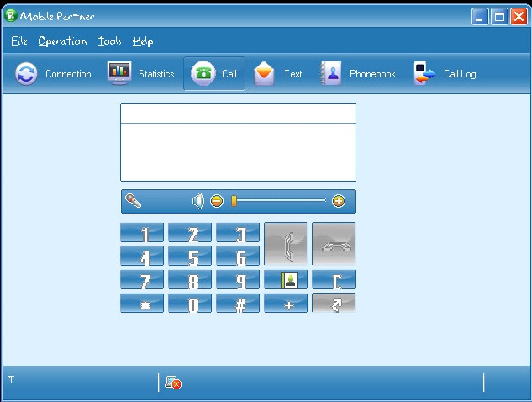Increase volume with the plus icon
Viewport: 532px width, 402px height.
coord(338,201)
